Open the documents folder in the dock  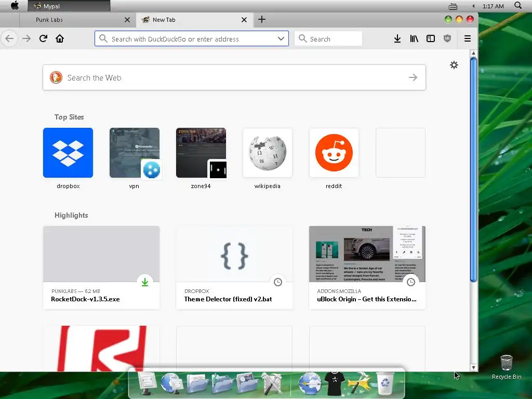pos(197,384)
